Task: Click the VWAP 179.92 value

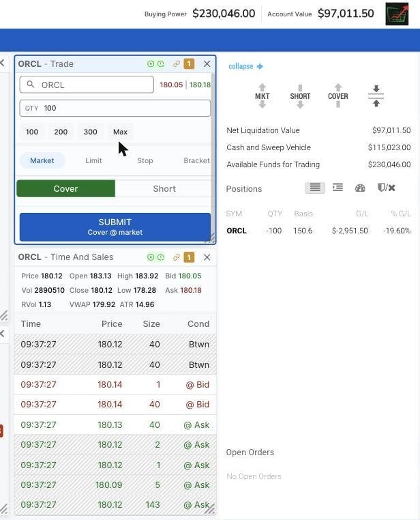Action: pyautogui.click(x=104, y=304)
